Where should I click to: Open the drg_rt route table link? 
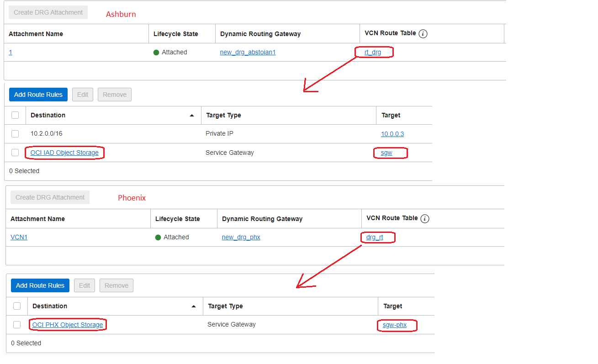click(x=375, y=237)
